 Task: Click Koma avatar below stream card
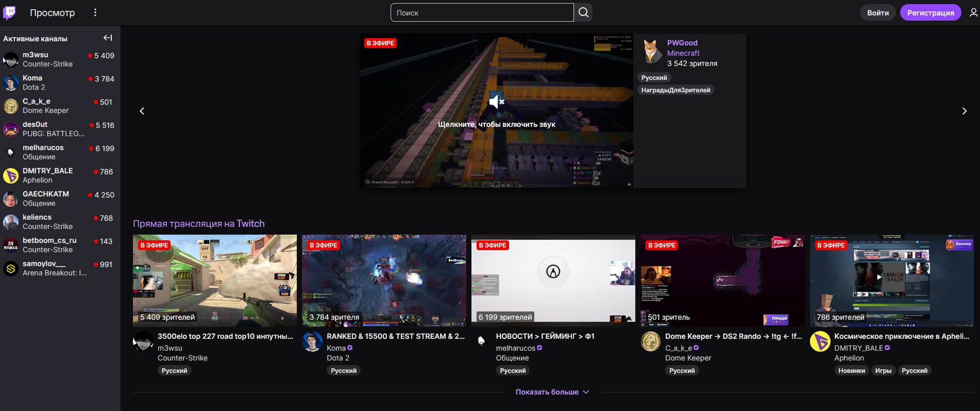[312, 341]
